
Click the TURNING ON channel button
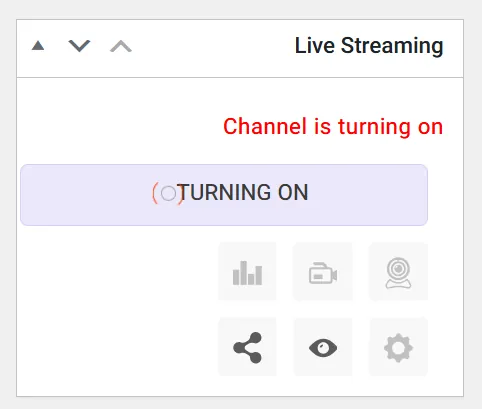224,195
